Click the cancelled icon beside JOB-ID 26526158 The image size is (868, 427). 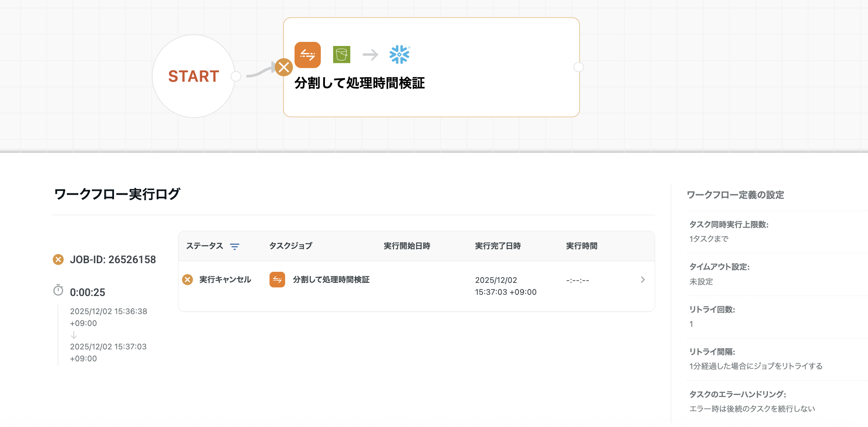(x=58, y=259)
